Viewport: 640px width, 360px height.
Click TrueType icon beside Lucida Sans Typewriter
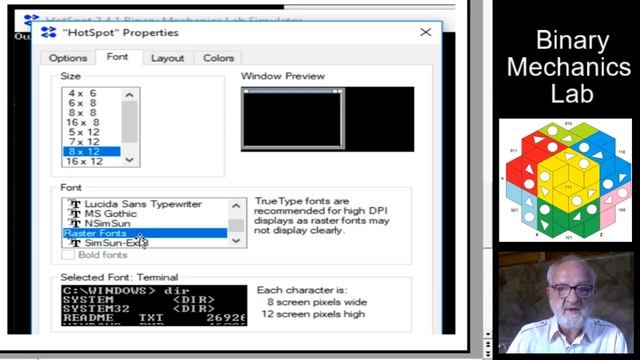point(75,204)
